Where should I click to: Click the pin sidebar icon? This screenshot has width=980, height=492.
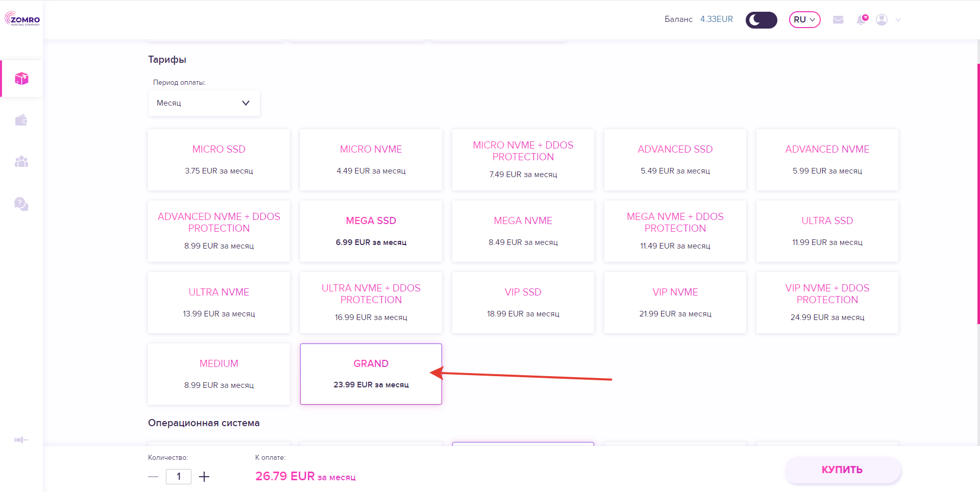(21, 440)
